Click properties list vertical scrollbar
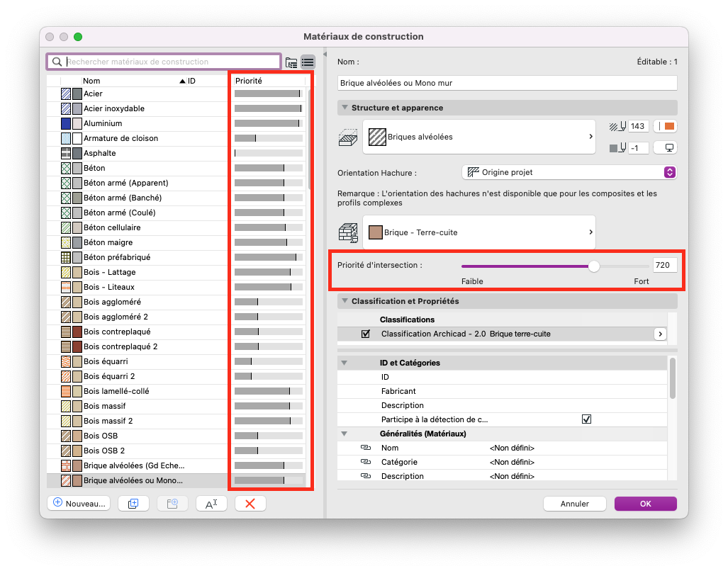The width and height of the screenshot is (728, 571). pyautogui.click(x=672, y=378)
